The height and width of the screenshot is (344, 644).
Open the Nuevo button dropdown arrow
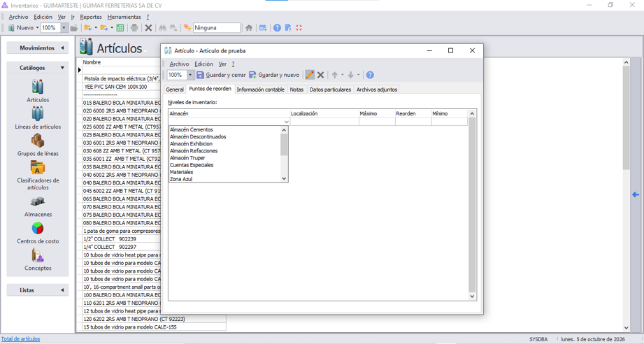point(37,28)
